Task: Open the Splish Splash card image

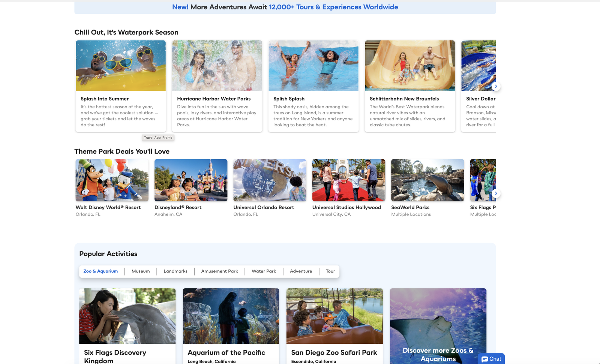Action: coord(313,66)
